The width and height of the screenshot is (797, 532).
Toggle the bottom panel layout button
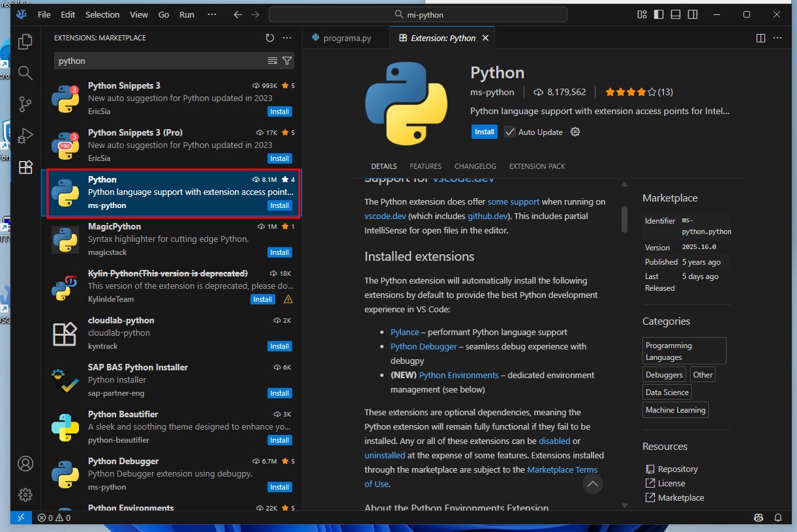676,14
